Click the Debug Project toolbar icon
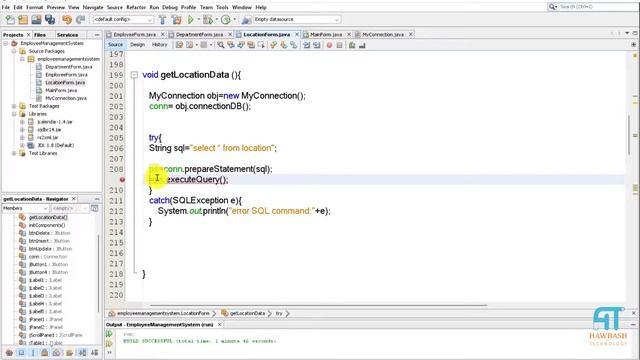The height and width of the screenshot is (360, 640). (208, 19)
